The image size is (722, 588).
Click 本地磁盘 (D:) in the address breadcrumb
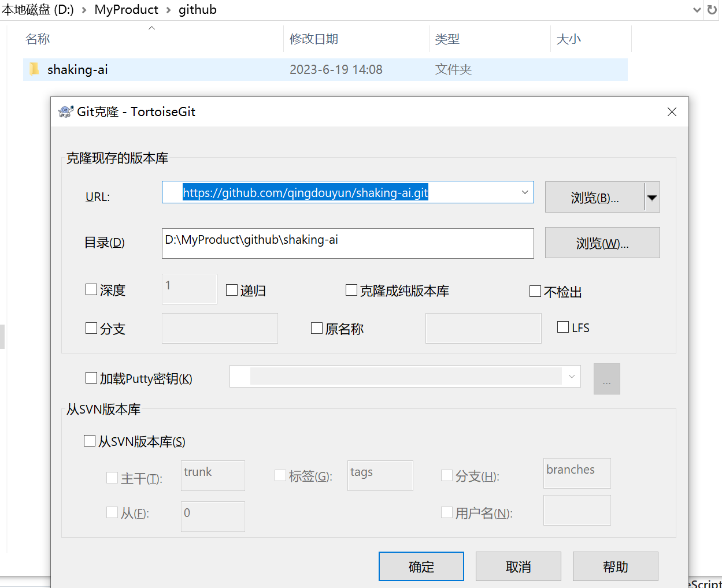coord(38,10)
